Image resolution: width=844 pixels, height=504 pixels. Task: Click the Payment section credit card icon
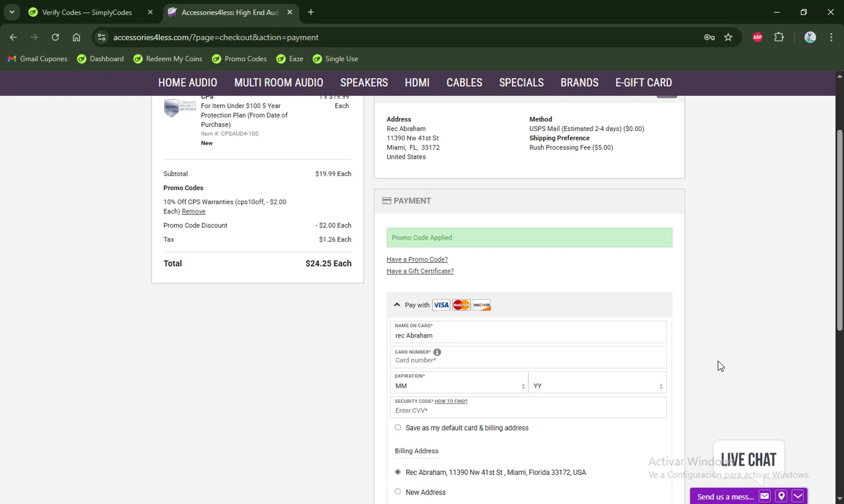click(387, 201)
